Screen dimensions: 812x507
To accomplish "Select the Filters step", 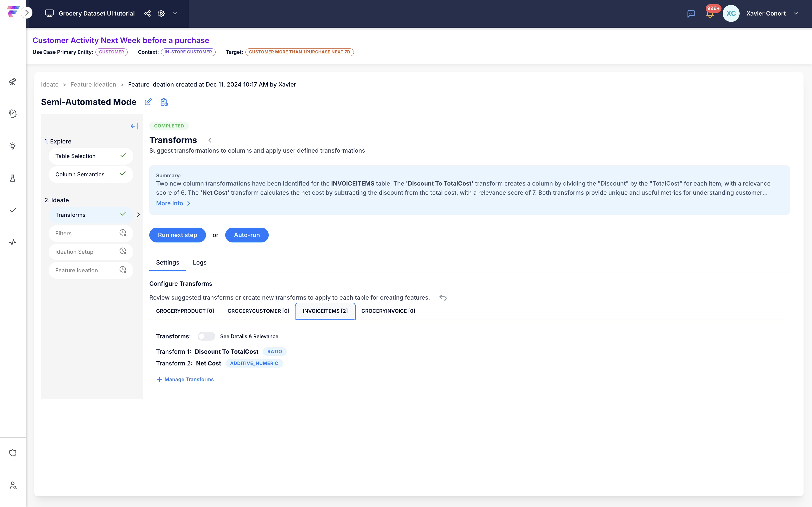I will pos(91,233).
